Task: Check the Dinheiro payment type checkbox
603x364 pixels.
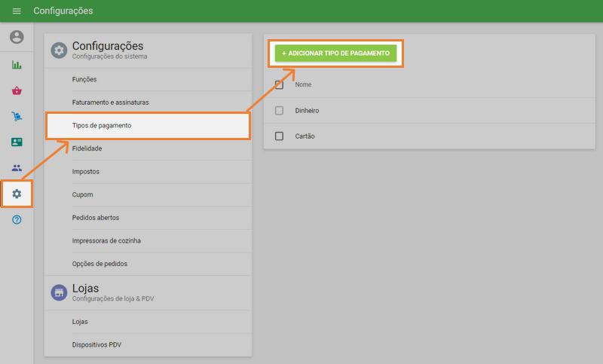Action: point(279,111)
